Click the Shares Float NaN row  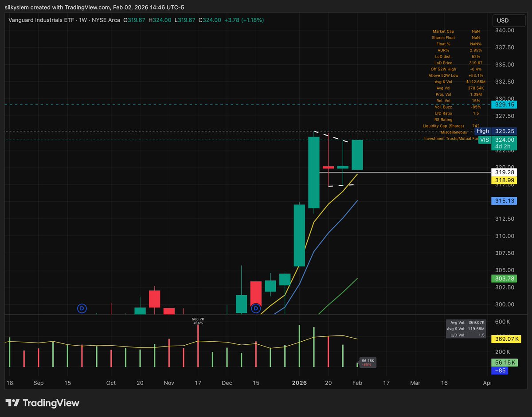click(x=457, y=38)
